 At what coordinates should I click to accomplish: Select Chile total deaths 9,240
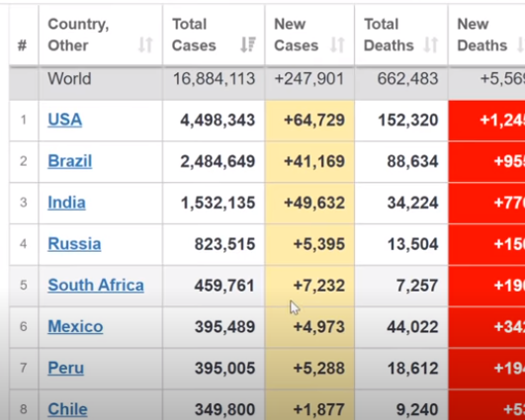[417, 409]
